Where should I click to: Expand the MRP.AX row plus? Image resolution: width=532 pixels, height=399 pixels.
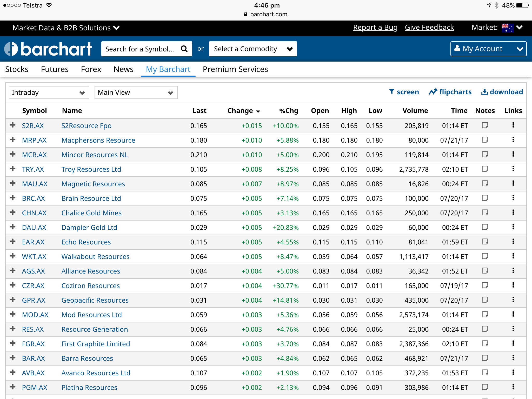[x=12, y=140]
